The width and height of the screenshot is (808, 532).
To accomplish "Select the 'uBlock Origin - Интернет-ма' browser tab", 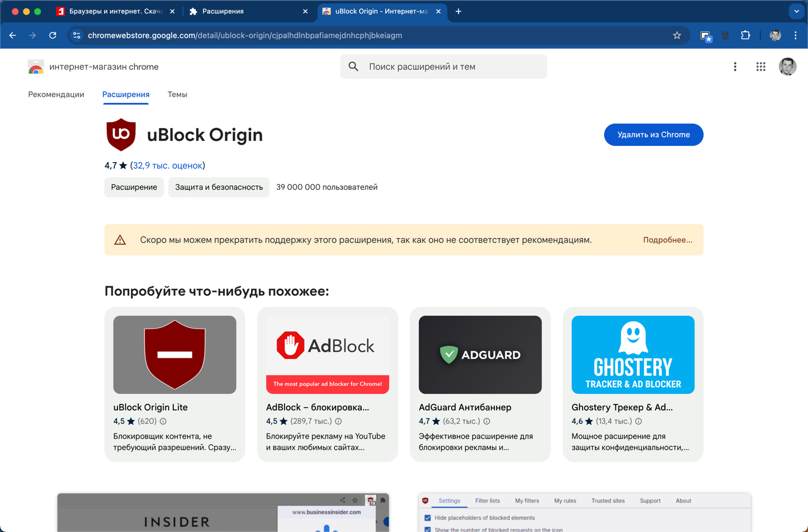I will coord(382,11).
